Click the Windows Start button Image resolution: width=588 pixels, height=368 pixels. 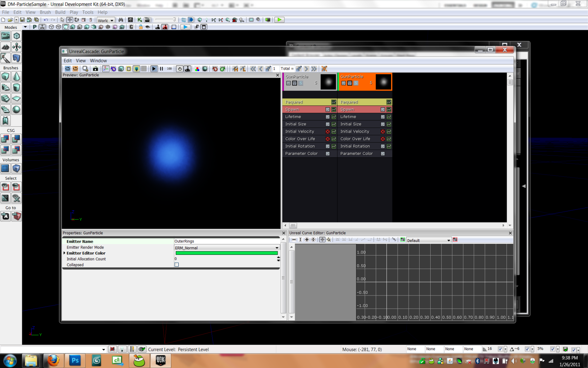coord(10,361)
